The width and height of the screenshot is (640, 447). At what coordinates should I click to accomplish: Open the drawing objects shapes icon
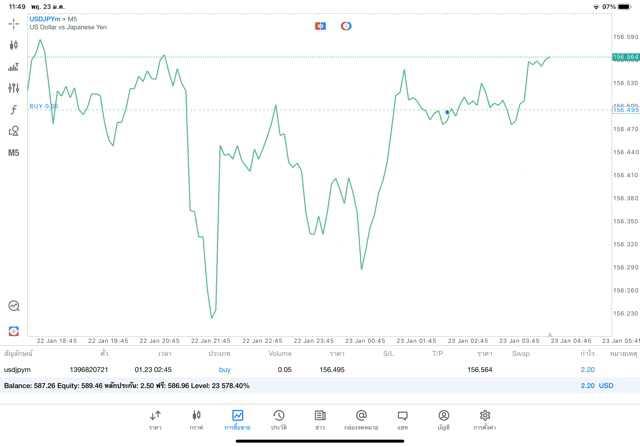[14, 131]
